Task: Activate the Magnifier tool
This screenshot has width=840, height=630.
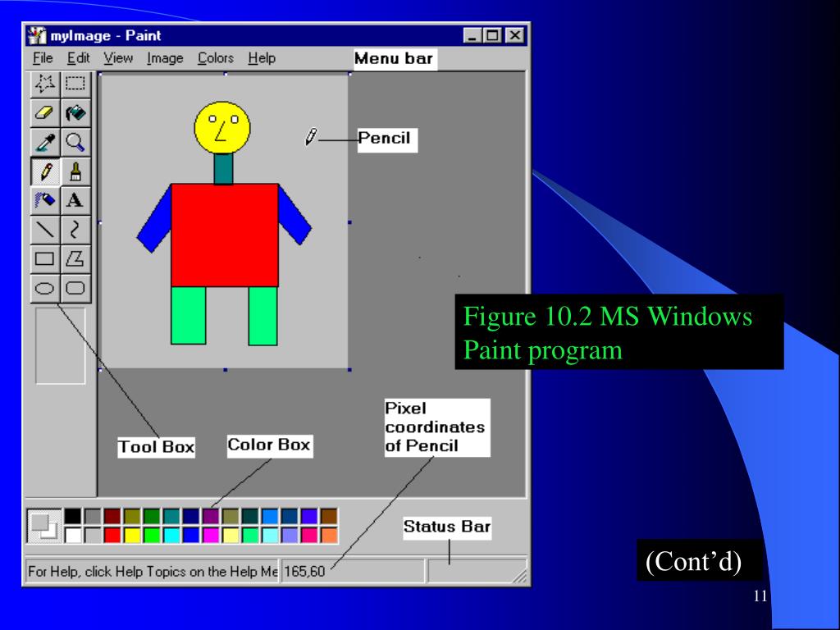Action: [75, 143]
